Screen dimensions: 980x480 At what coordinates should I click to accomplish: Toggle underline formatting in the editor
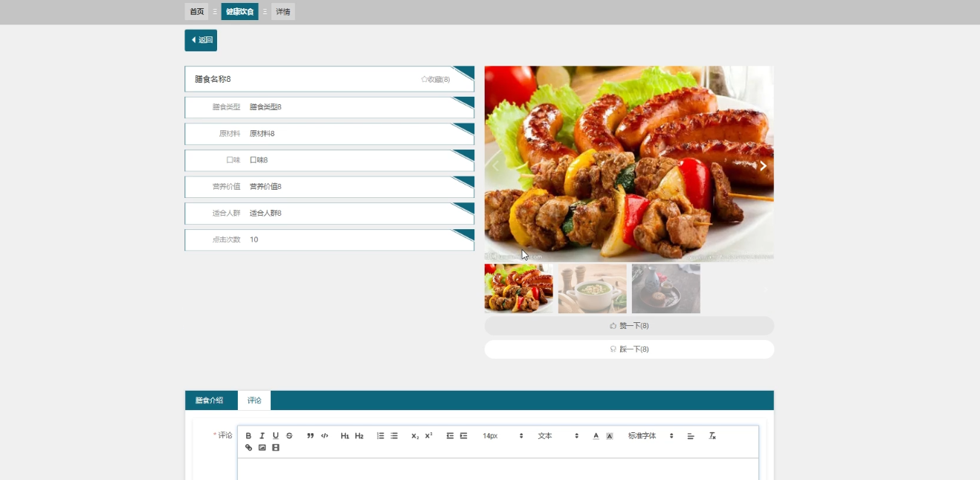tap(275, 436)
